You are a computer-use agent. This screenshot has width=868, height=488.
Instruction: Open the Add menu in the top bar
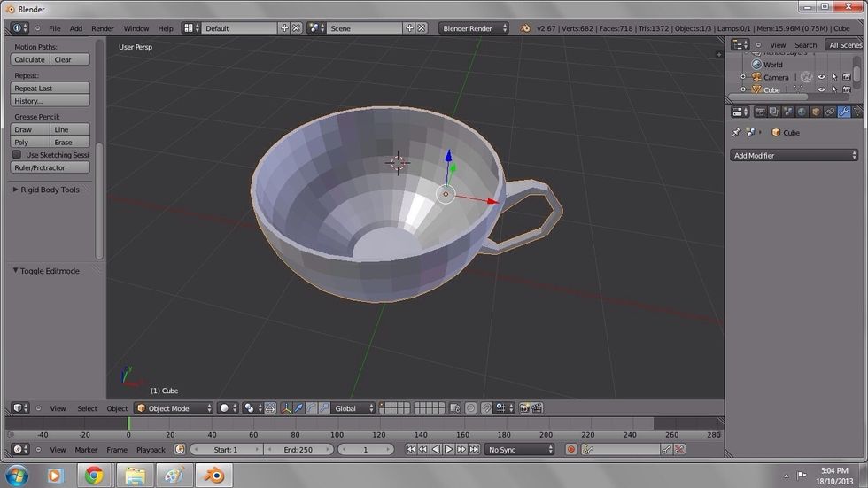tap(76, 28)
